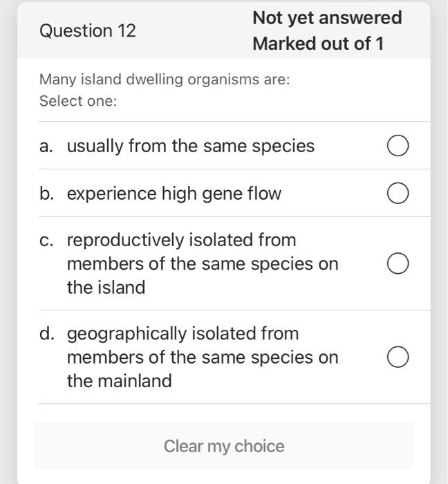Select radio button for option c, reproductively isolated
The width and height of the screenshot is (448, 484).
[x=398, y=263]
